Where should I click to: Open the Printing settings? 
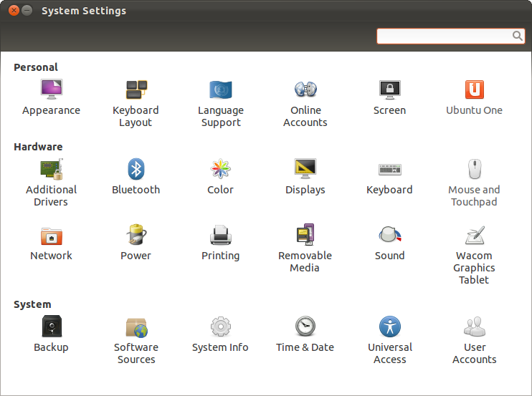pos(220,236)
